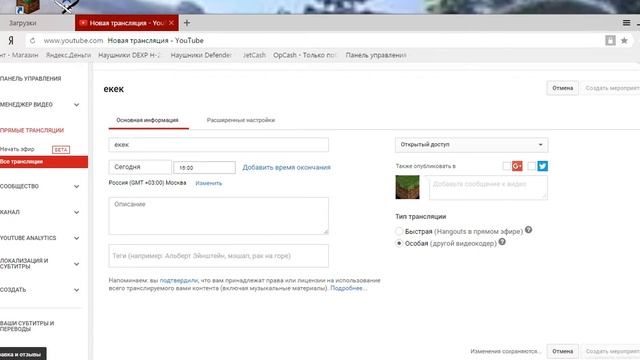The image size is (640, 360).
Task: Click top Отмена button
Action: coord(562,88)
